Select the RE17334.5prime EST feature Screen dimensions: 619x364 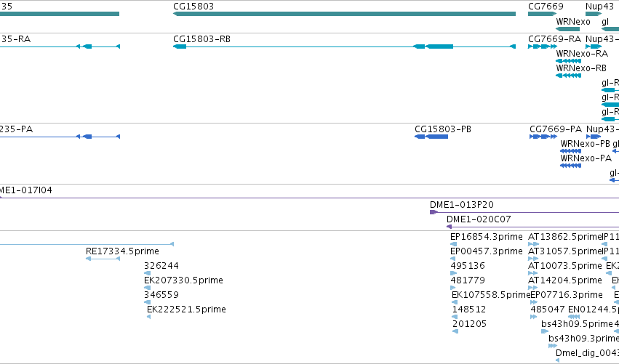(103, 259)
